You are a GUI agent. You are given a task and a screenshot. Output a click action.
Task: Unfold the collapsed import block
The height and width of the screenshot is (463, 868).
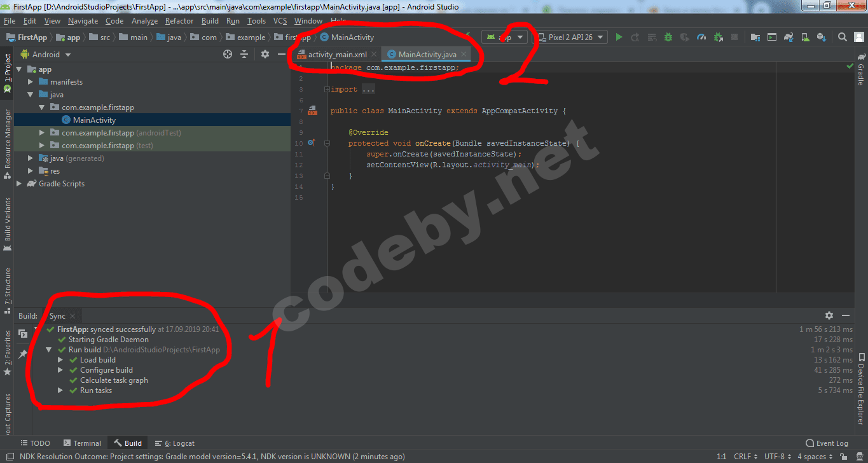(326, 90)
